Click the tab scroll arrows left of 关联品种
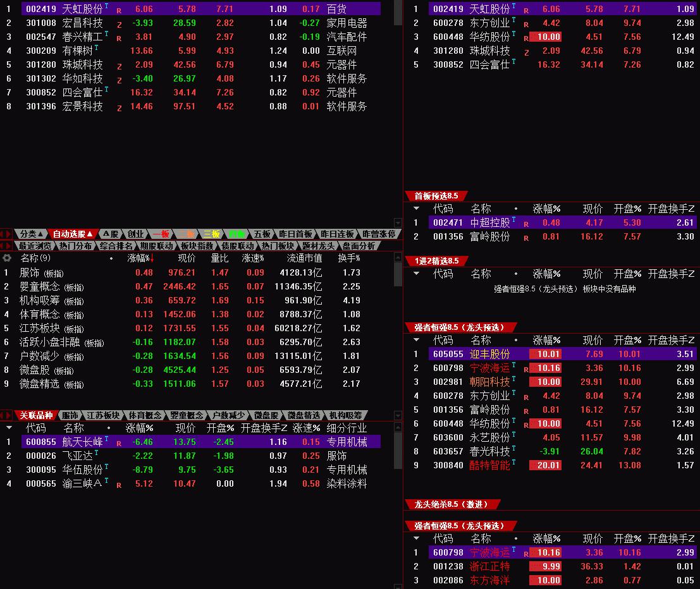The height and width of the screenshot is (589, 700). pyautogui.click(x=6, y=415)
